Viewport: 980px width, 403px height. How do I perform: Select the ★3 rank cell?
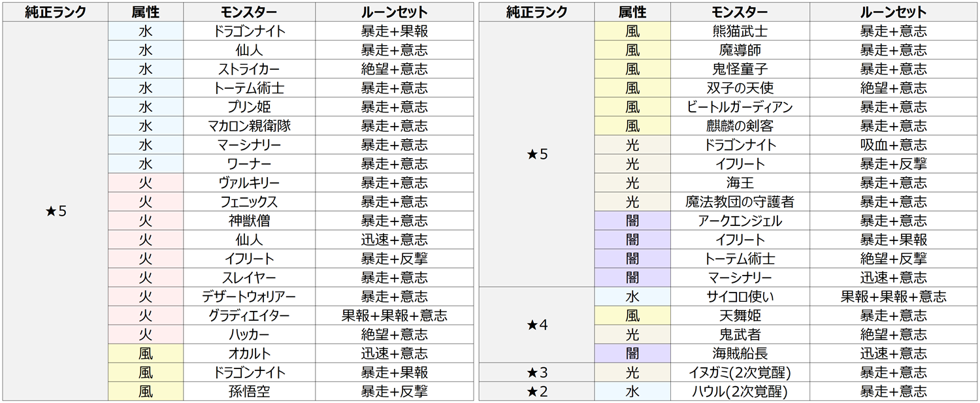[536, 372]
